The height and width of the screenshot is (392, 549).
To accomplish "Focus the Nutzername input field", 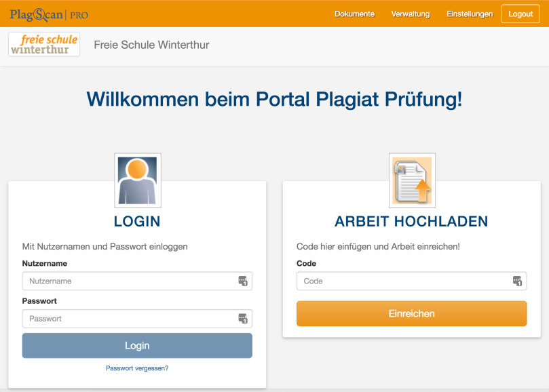I will tap(129, 281).
